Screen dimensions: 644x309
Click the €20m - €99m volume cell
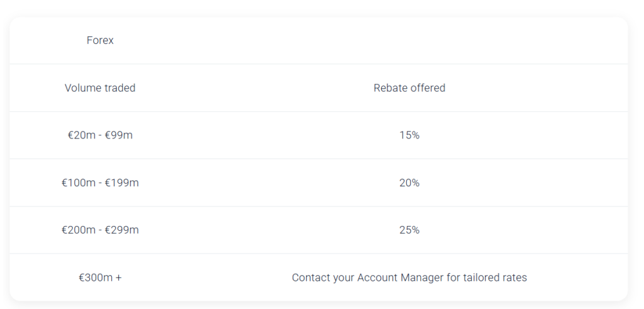(x=100, y=135)
